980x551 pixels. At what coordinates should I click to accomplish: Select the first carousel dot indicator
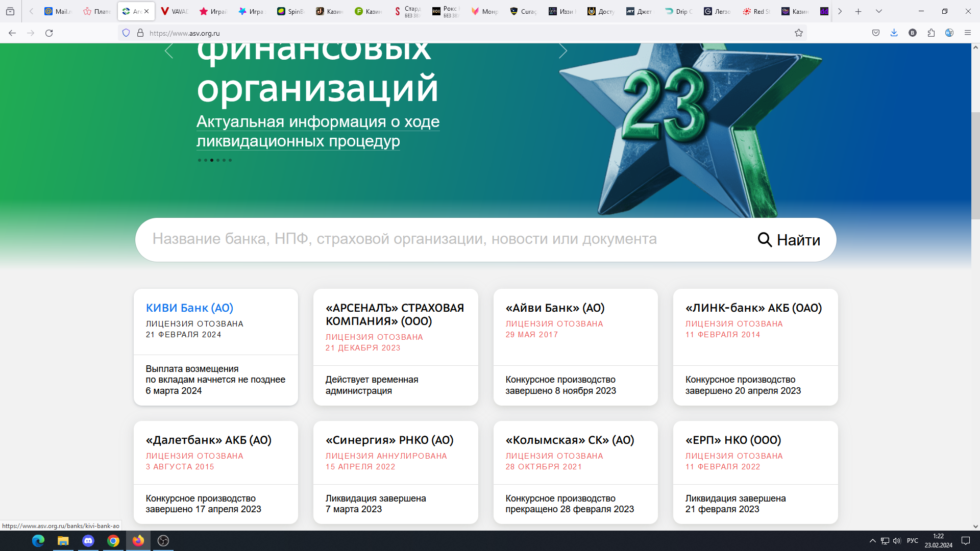[x=200, y=160]
